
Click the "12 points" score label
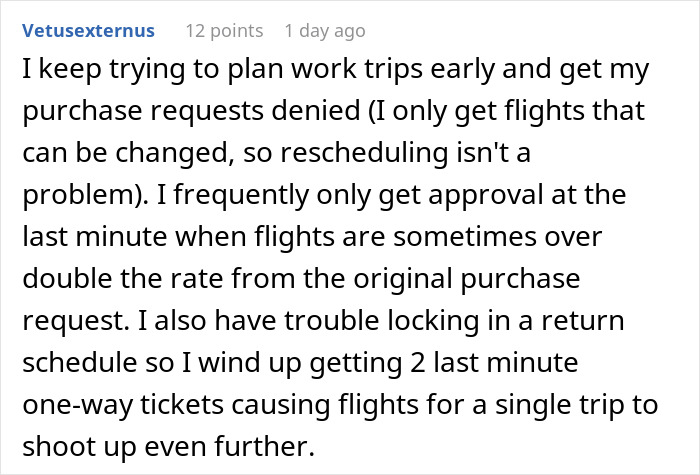tap(224, 31)
